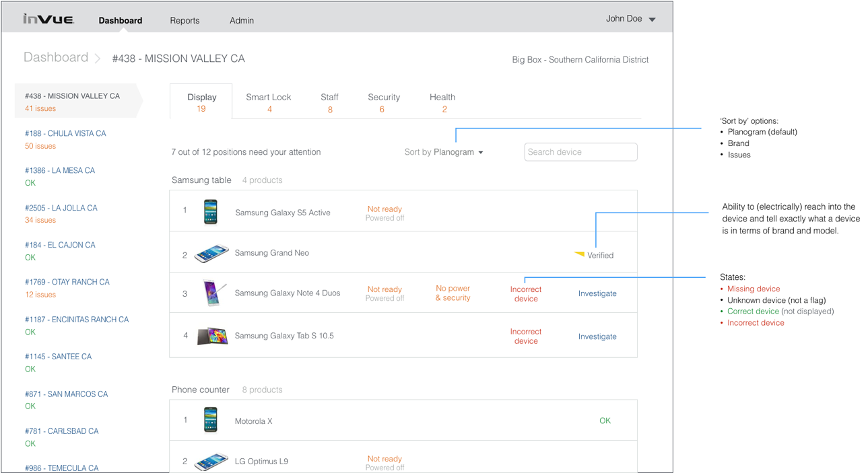Click Samsung Grand Neo device name
This screenshot has height=475, width=868.
(272, 253)
